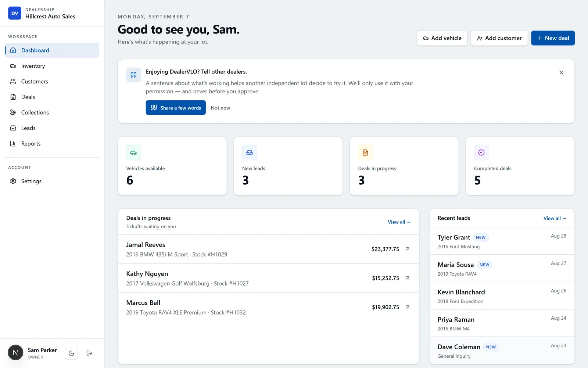Open Marcus Bell deal arrow icon

coord(408,307)
